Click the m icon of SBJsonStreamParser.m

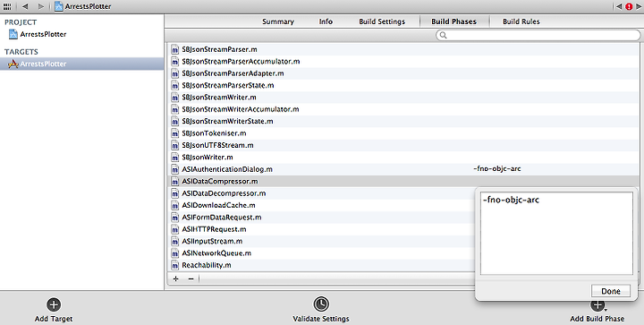point(175,50)
